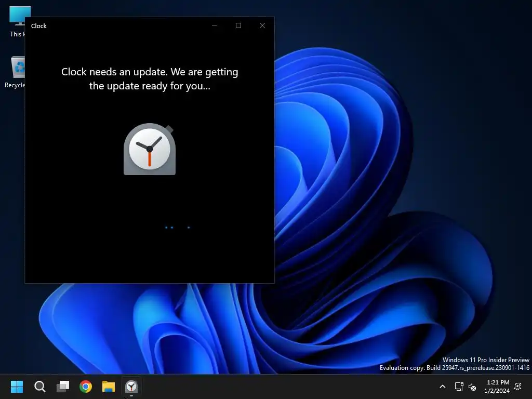Viewport: 532px width, 399px height.
Task: Open Task View on the taskbar
Action: tap(63, 387)
